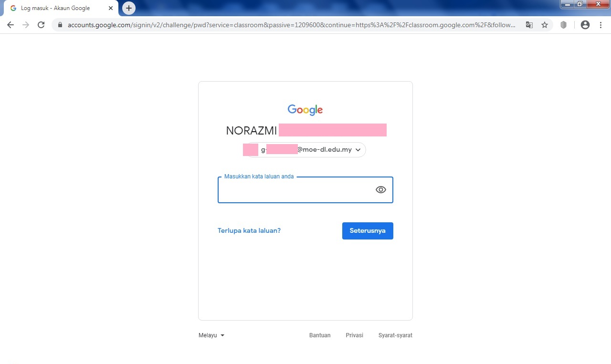The width and height of the screenshot is (611, 364).
Task: Bookmark this page with the star
Action: pos(545,25)
